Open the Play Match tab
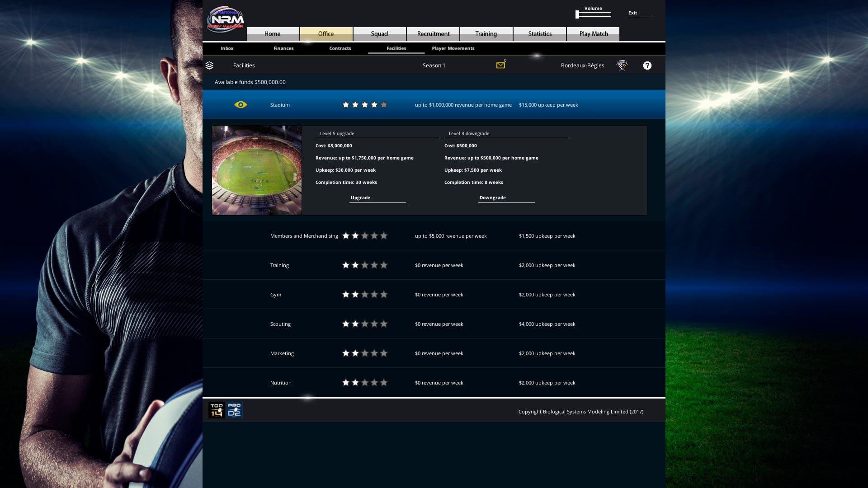Image resolution: width=868 pixels, height=488 pixels. point(593,34)
